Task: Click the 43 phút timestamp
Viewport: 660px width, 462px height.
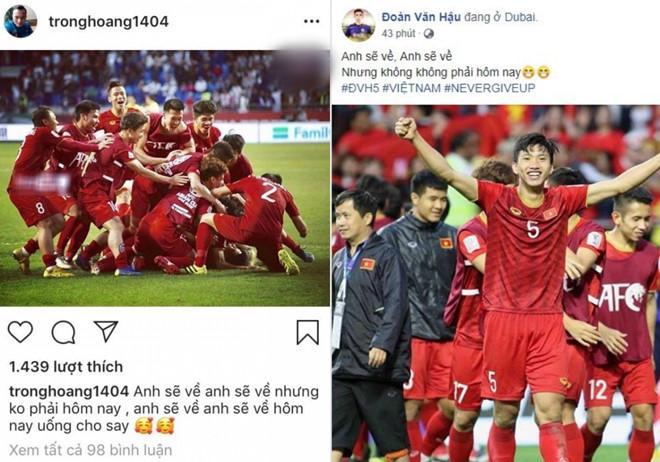Action: [x=398, y=34]
